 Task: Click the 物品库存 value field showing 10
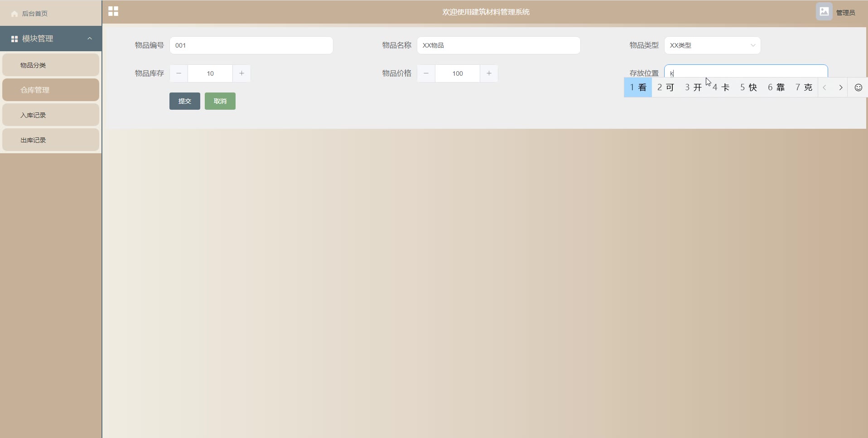point(210,73)
